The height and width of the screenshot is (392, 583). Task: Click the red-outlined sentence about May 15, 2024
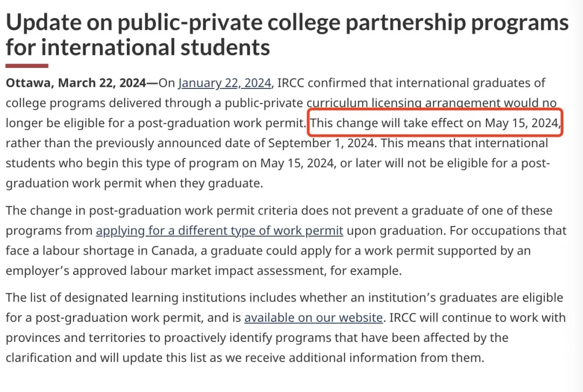point(435,123)
